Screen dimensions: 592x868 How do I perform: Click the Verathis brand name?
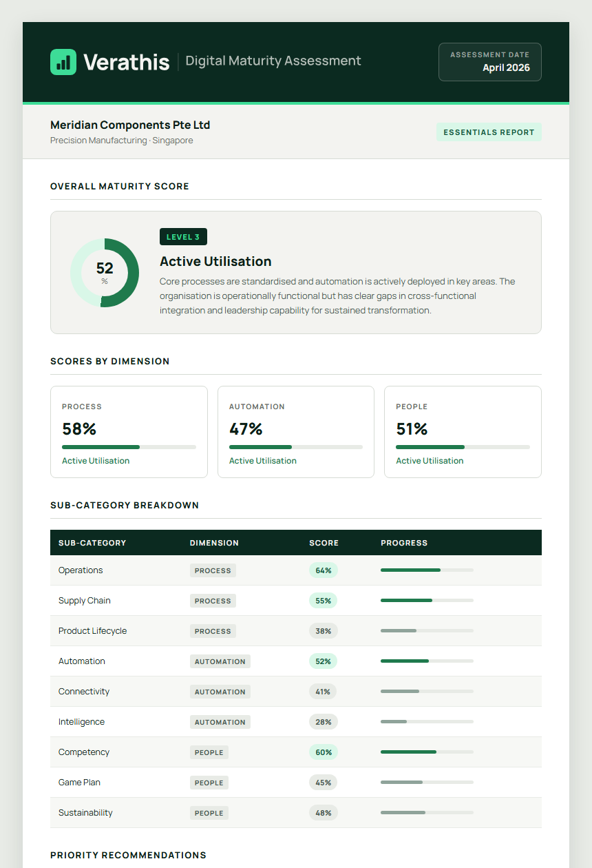point(127,62)
